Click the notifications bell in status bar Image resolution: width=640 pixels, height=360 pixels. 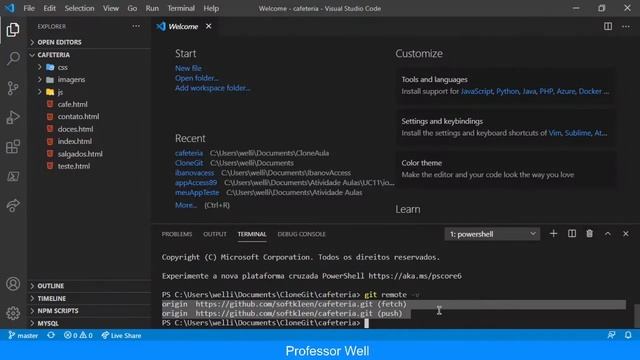click(x=628, y=335)
